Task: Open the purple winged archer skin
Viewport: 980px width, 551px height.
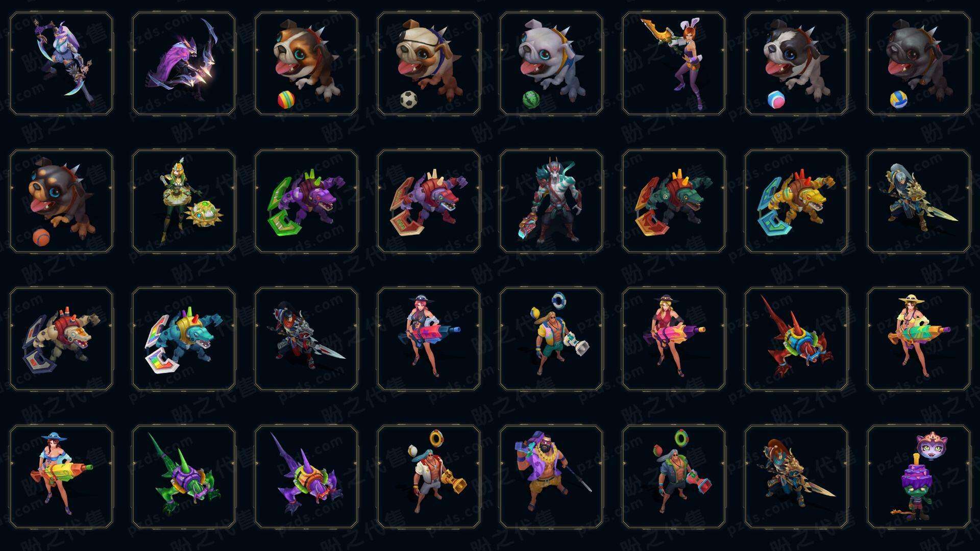Action: [184, 64]
